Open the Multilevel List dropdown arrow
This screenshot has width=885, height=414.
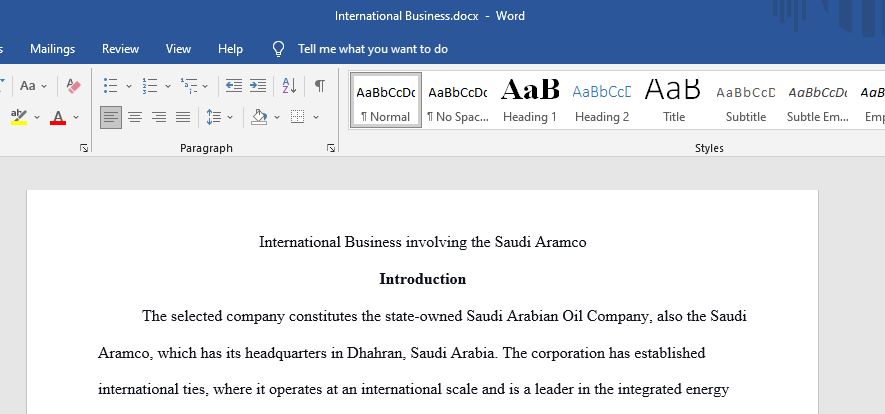tap(205, 86)
